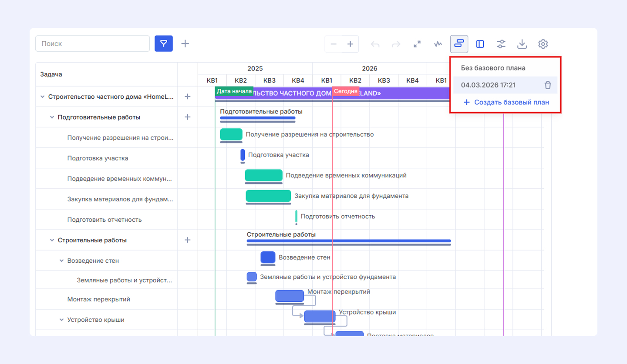
Task: Toggle the baseline plan toolbar button
Action: 459,44
